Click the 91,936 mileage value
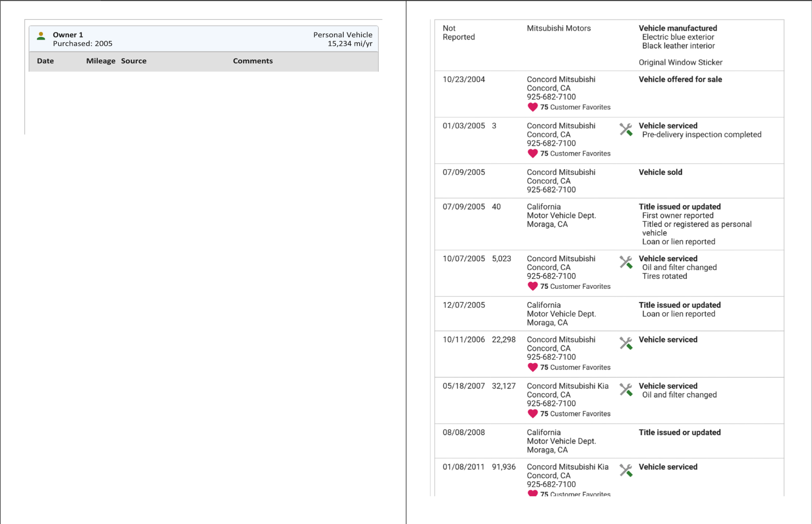This screenshot has width=812, height=524. 504,467
